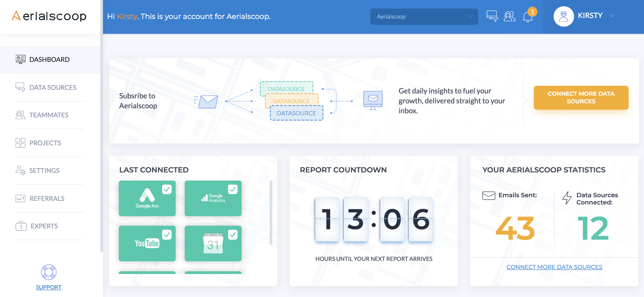
Task: Toggle the Google Ads checkbox
Action: point(167,189)
